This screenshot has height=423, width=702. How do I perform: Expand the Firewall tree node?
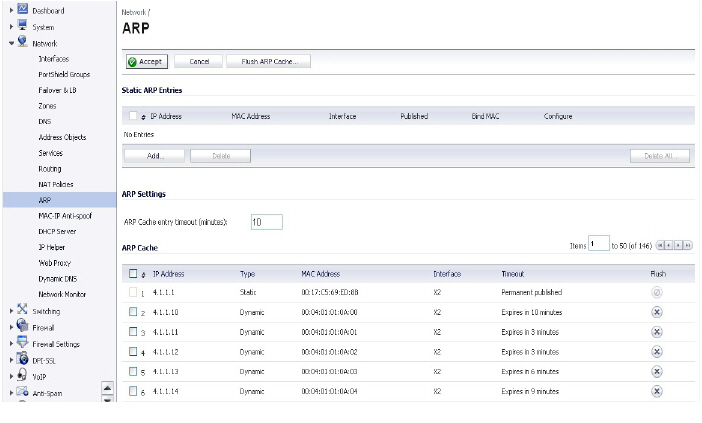click(x=12, y=327)
